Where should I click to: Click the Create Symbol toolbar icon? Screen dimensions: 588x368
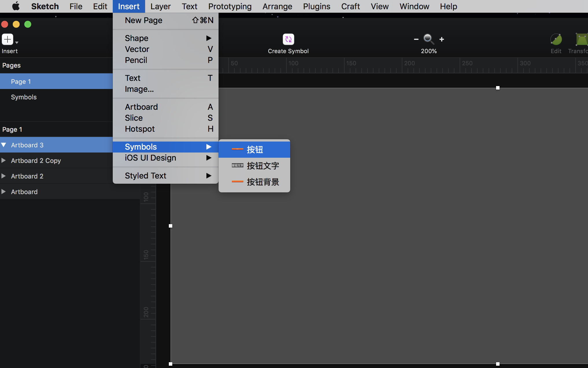click(x=288, y=39)
